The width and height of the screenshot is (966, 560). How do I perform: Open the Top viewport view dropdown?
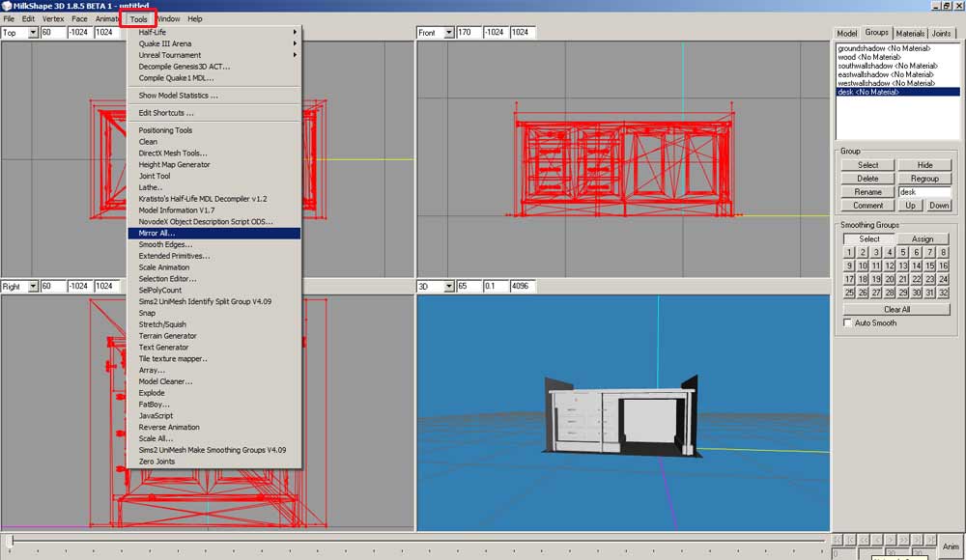(x=33, y=33)
